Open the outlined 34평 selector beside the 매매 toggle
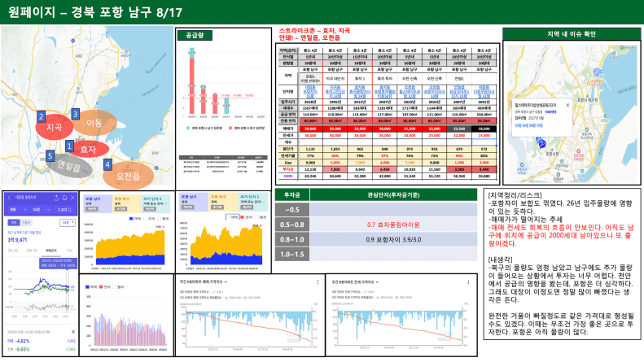644x362 pixels. [68, 222]
